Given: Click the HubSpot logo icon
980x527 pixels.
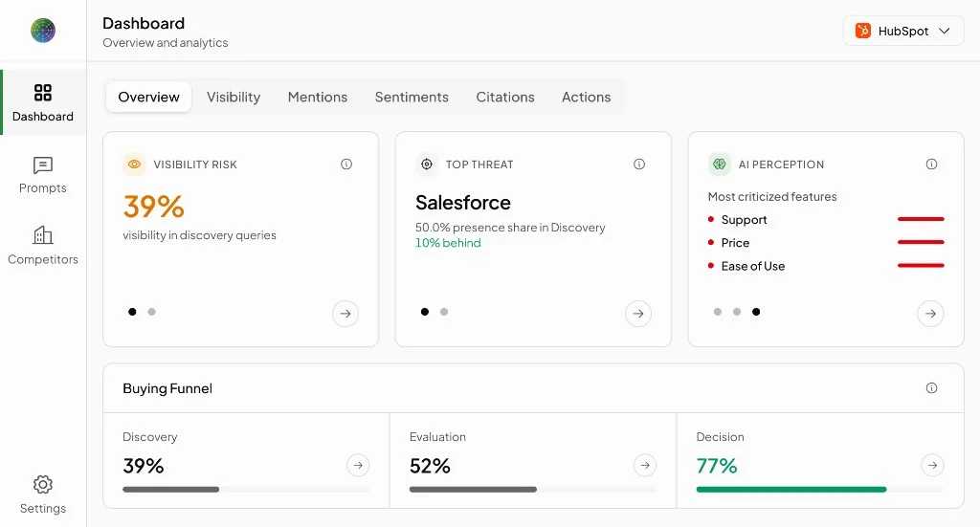Looking at the screenshot, I should (x=863, y=31).
